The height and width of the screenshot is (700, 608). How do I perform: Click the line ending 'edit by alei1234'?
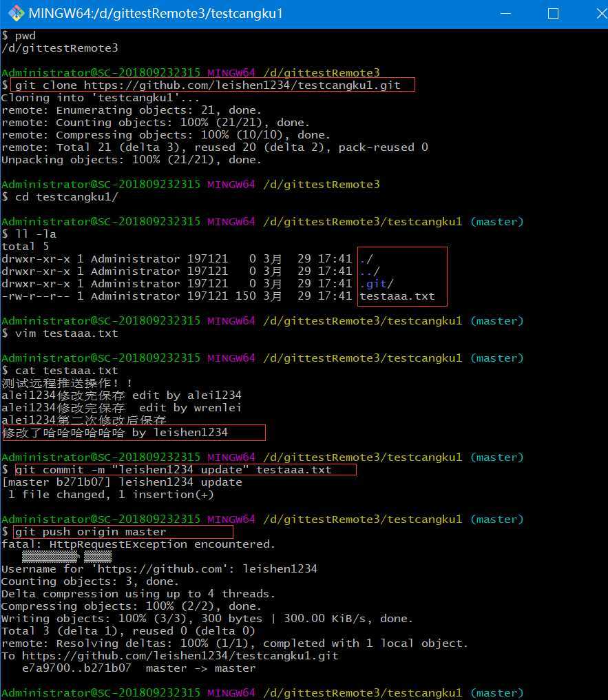click(121, 395)
